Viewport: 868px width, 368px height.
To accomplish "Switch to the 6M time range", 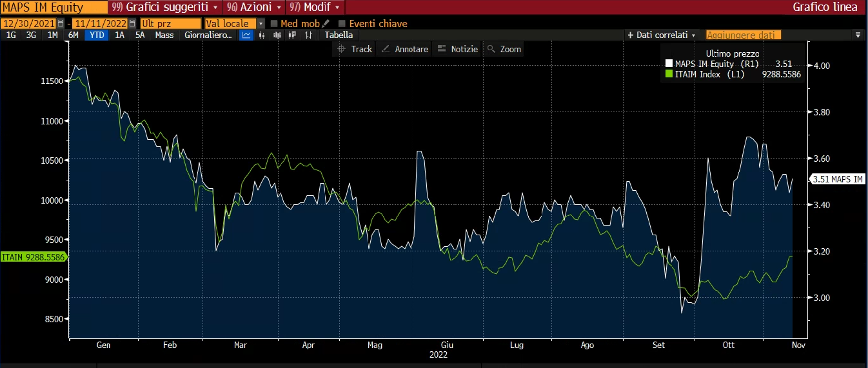I will coord(74,35).
